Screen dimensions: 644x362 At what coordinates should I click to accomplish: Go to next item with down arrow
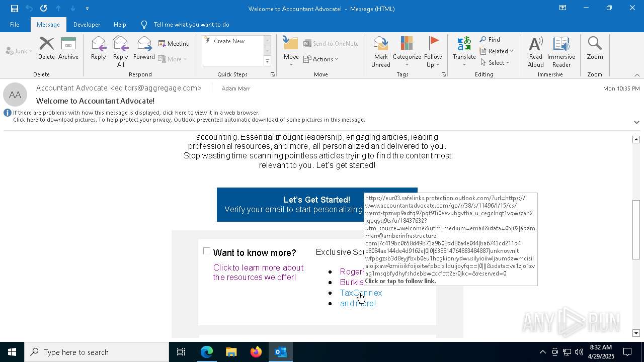[x=73, y=9]
